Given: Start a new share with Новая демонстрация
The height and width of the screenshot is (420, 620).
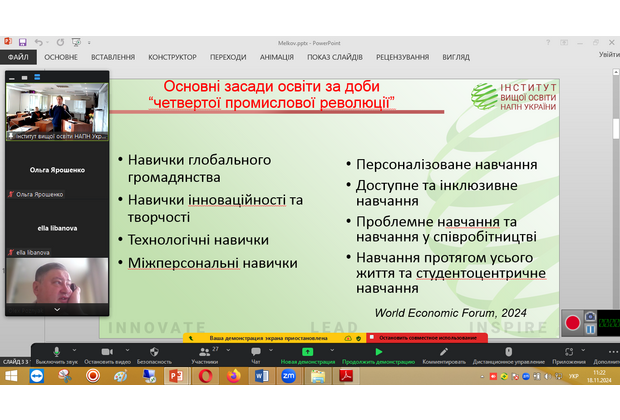Looking at the screenshot, I should (x=309, y=352).
